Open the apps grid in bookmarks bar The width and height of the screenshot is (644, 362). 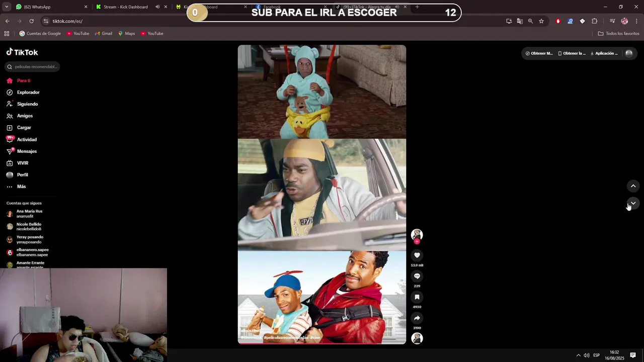(7, 34)
